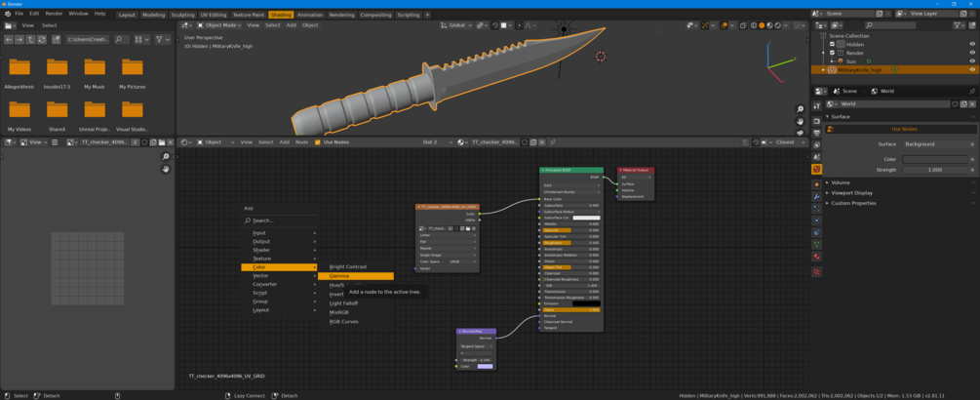This screenshot has height=400, width=980.
Task: Open the Modifiers wrench tab
Action: point(816,196)
